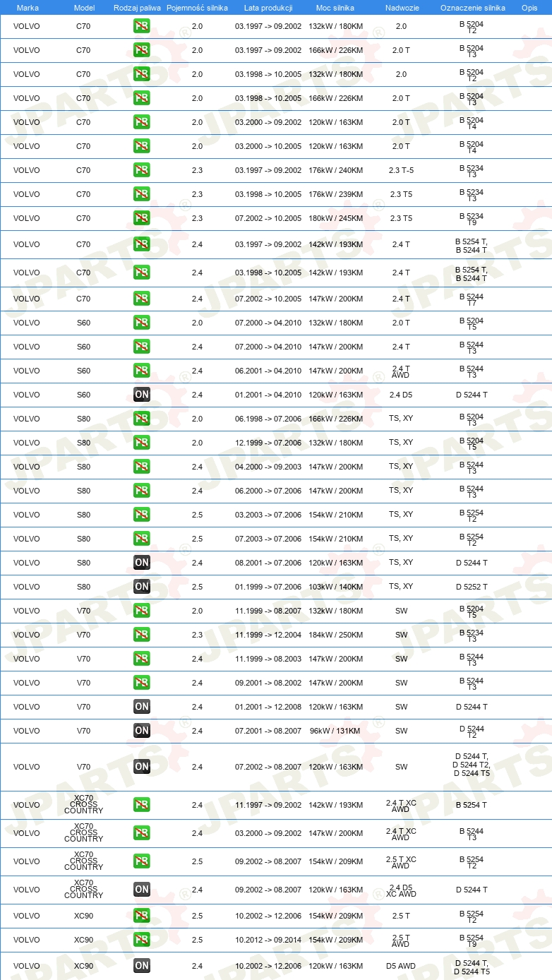Click the diesel ON icon in the S60 D 5244 T row

click(142, 395)
